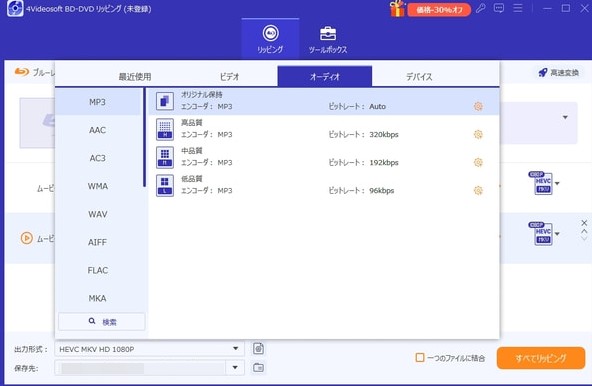Click the 高品質 profile icon
592x386 pixels.
[x=165, y=129]
